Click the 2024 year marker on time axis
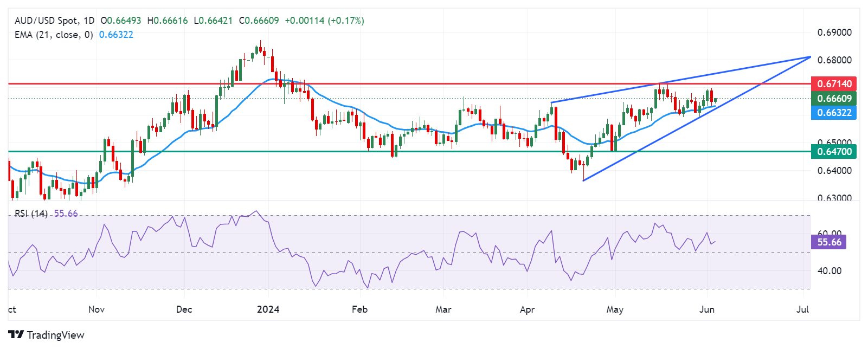Screen dimensions: 868x349 click(x=268, y=309)
